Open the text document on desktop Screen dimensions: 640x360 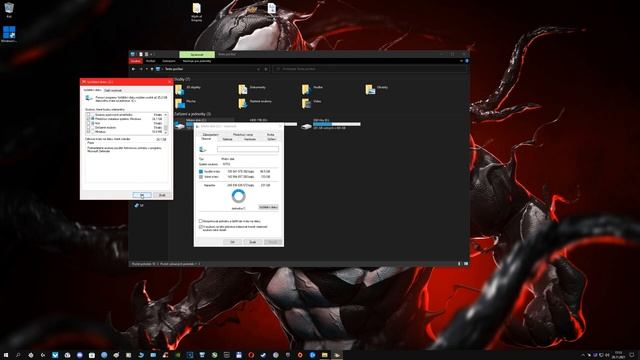271,8
